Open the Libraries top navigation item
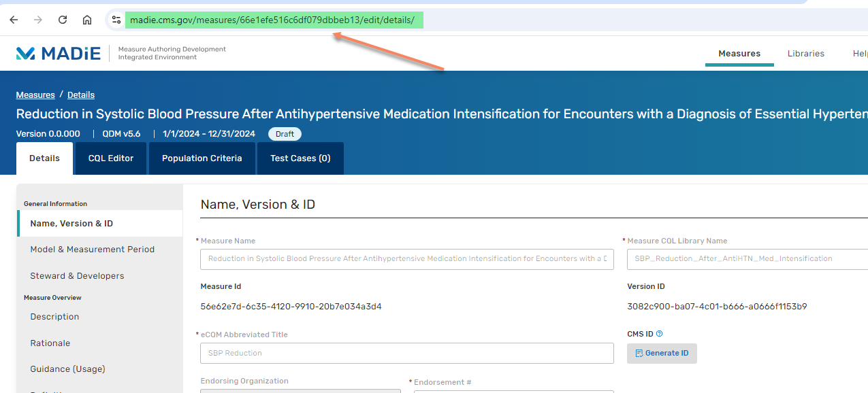The image size is (868, 393). (x=805, y=54)
